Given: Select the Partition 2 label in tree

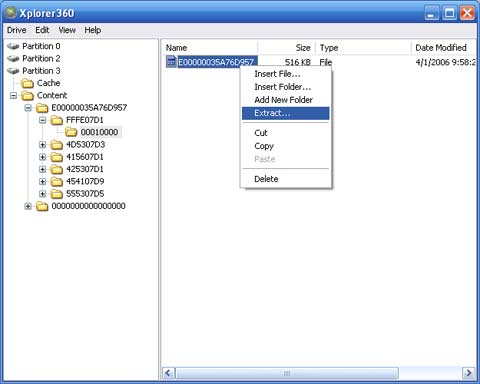Looking at the screenshot, I should click(x=41, y=59).
